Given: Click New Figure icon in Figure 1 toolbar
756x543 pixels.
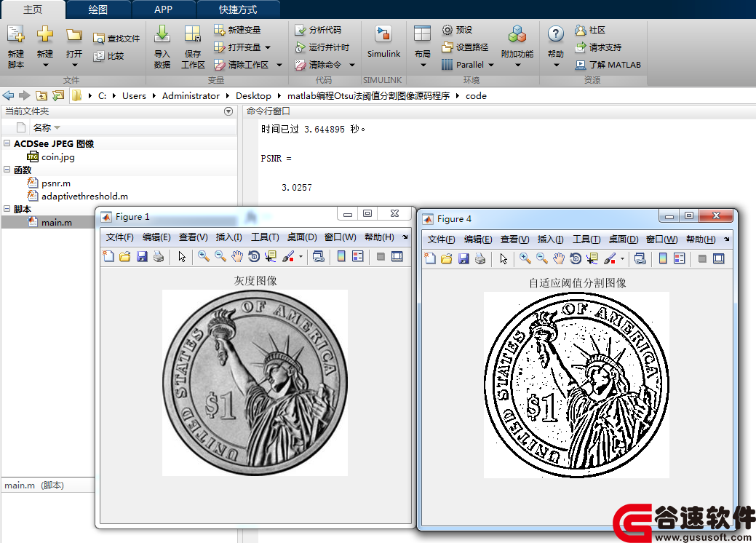Looking at the screenshot, I should [x=108, y=256].
